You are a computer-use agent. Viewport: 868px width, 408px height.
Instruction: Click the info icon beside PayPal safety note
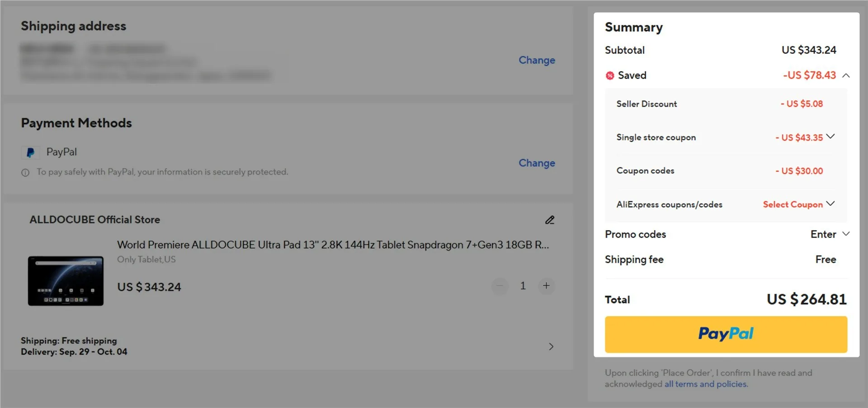click(25, 173)
